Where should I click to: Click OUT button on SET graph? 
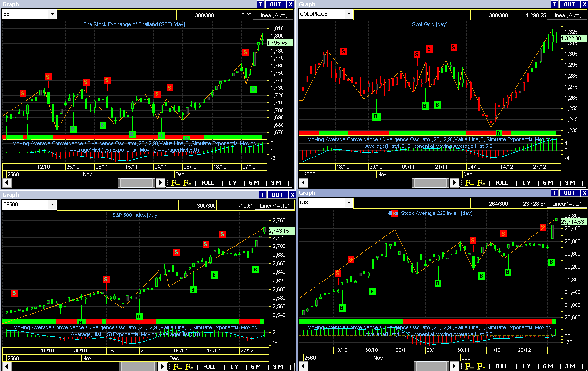pyautogui.click(x=276, y=4)
